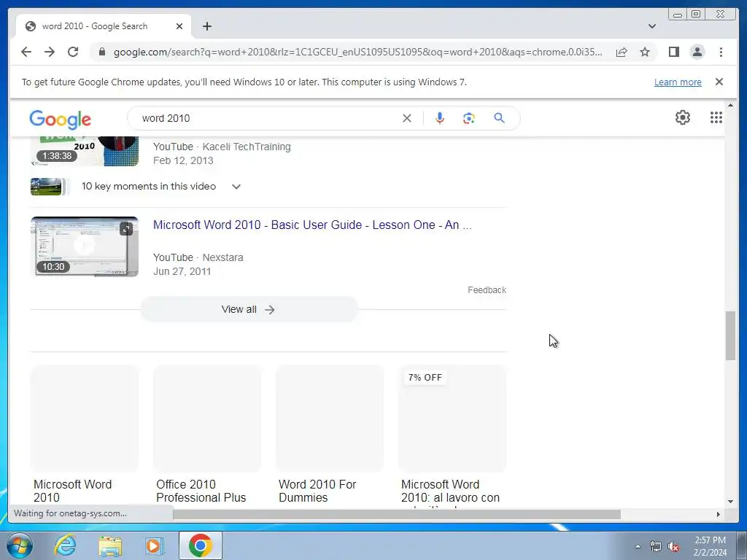Go forward to next page

pyautogui.click(x=50, y=52)
